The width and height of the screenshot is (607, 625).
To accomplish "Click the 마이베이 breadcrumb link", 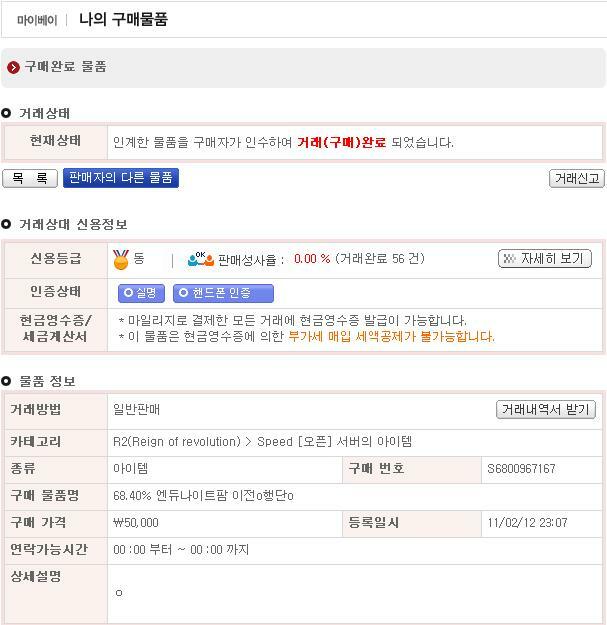I will pos(37,20).
